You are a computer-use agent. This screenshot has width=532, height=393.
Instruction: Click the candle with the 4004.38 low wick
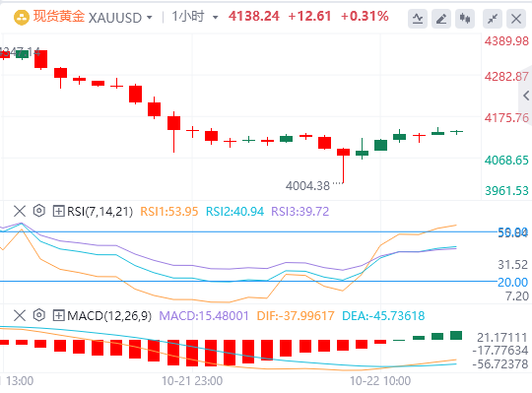coord(343,152)
